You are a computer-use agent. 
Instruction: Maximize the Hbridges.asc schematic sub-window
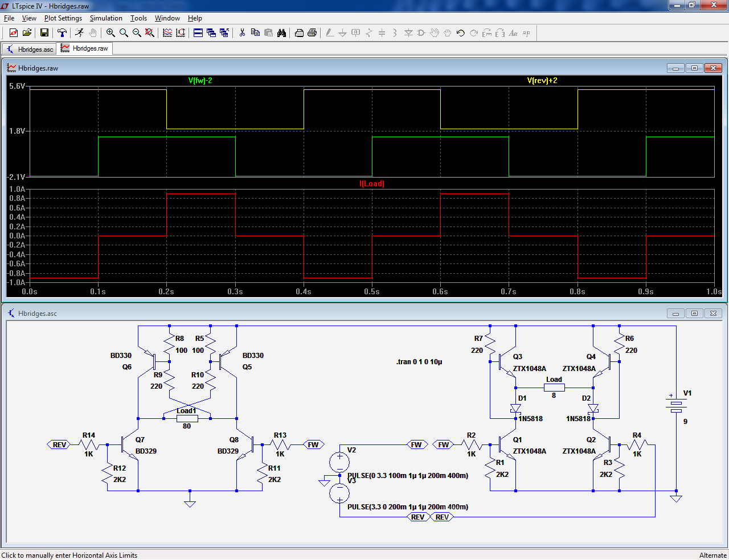(x=694, y=314)
